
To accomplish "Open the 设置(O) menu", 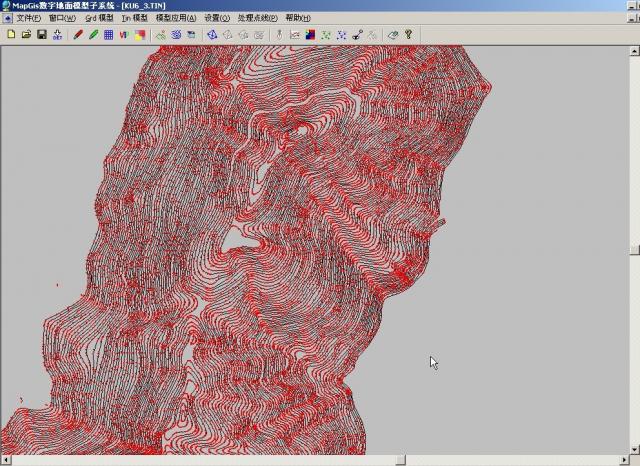I will (x=216, y=18).
